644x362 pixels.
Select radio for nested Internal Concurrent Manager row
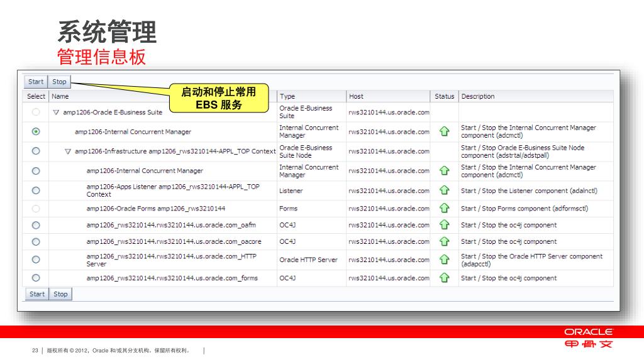click(36, 171)
